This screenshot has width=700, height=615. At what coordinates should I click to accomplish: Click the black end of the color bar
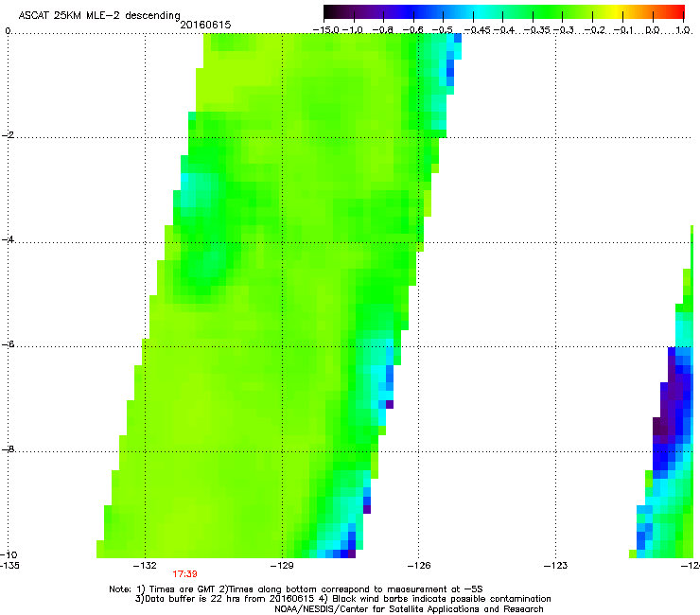click(x=329, y=11)
